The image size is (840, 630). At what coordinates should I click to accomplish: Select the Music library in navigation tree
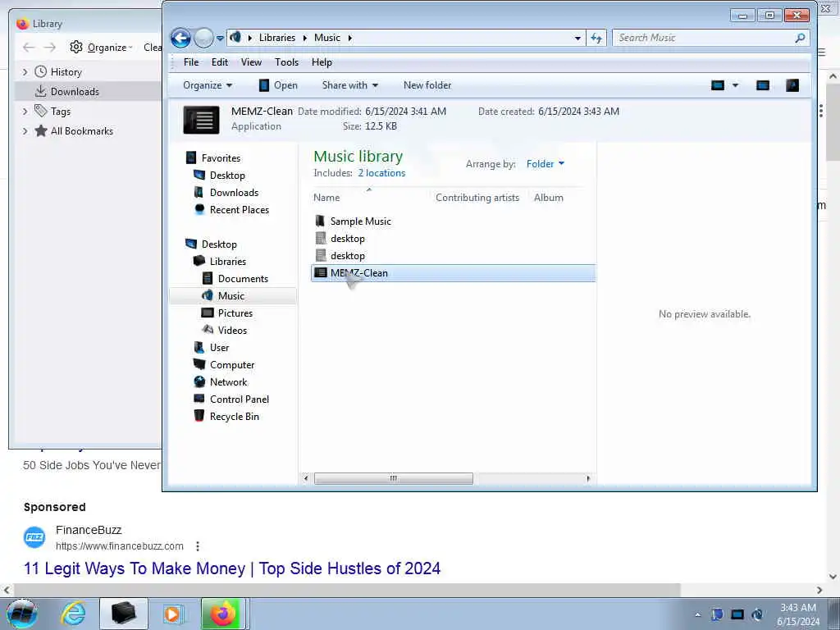coord(231,295)
